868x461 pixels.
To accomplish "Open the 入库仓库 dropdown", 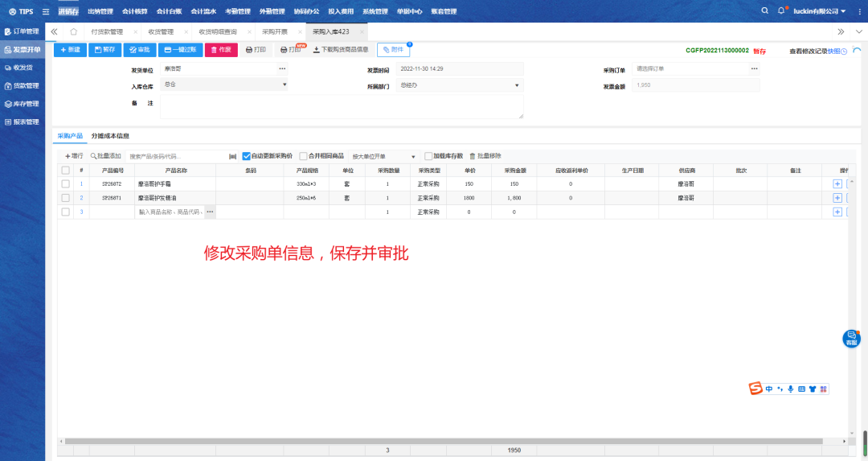I will click(x=224, y=84).
